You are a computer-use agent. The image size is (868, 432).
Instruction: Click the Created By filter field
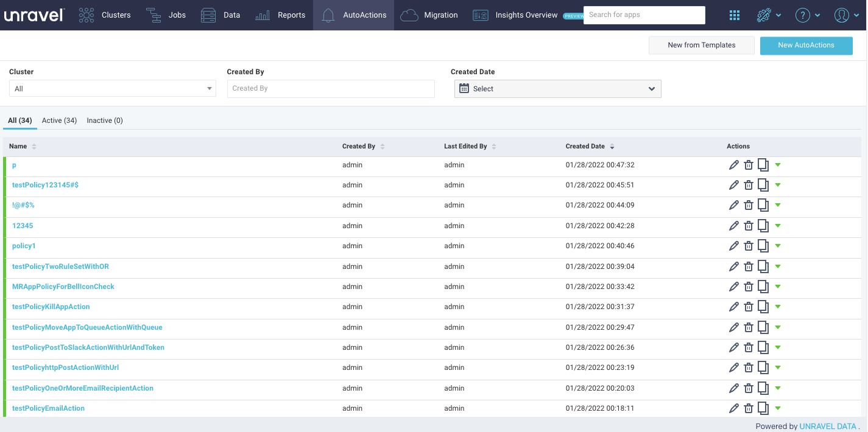tap(331, 88)
